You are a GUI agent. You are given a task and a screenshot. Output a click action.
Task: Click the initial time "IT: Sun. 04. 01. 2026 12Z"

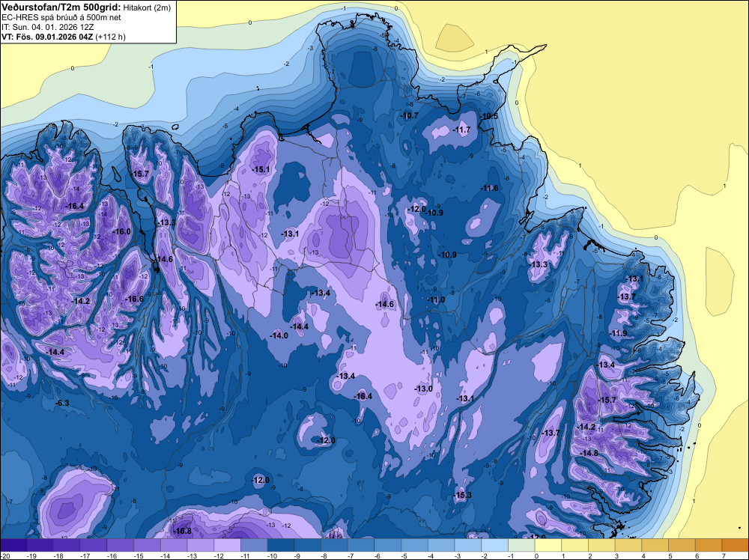48,27
